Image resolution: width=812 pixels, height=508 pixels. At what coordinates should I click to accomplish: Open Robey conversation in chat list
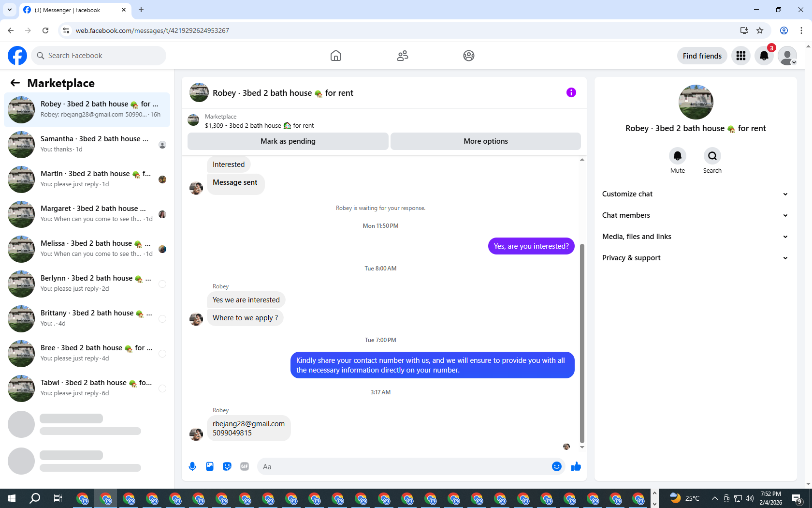(87, 110)
